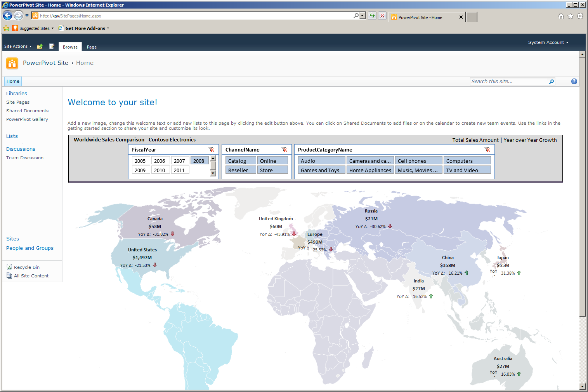Open the address bar autocomplete dropdown arrow
588x392 pixels.
click(363, 16)
